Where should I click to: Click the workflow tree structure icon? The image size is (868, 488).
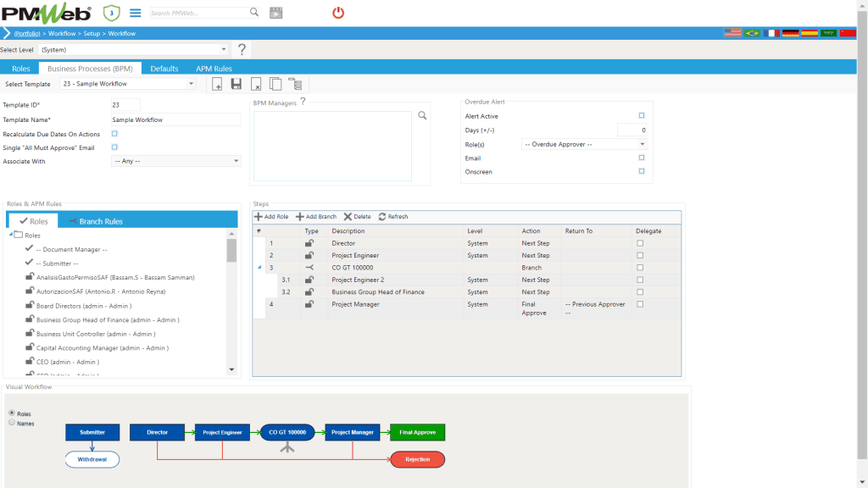[295, 84]
